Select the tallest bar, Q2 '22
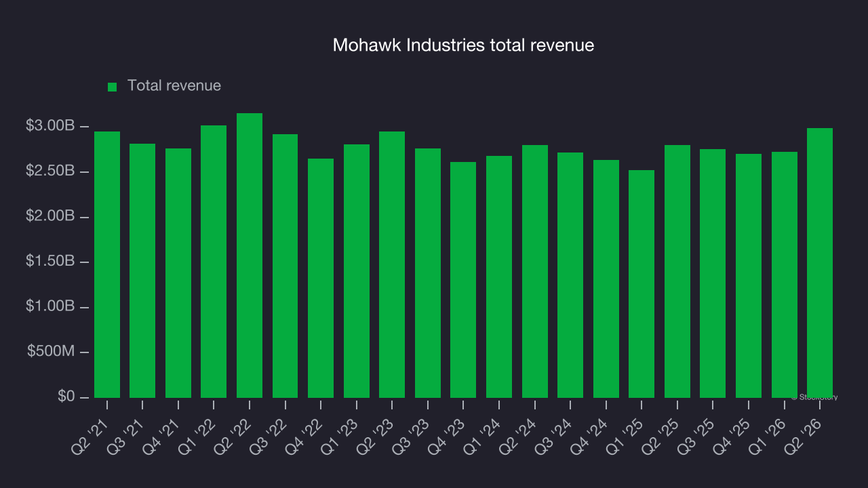Screen dimensions: 868x488 click(250, 256)
